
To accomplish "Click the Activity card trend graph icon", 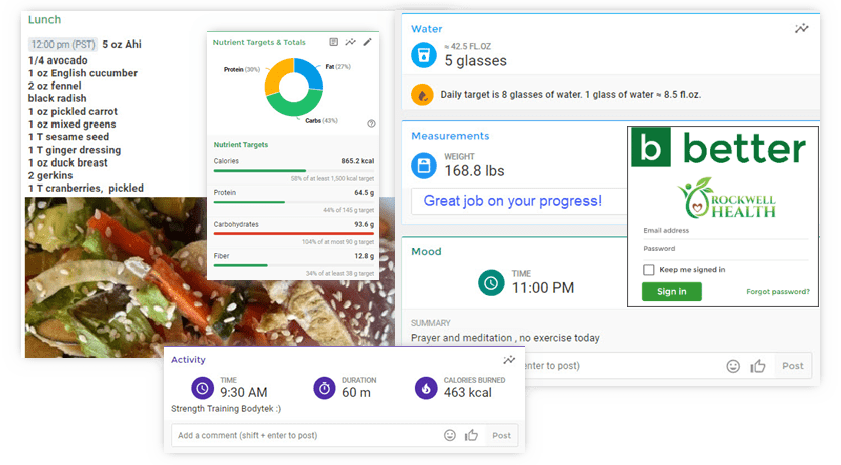I will (509, 360).
